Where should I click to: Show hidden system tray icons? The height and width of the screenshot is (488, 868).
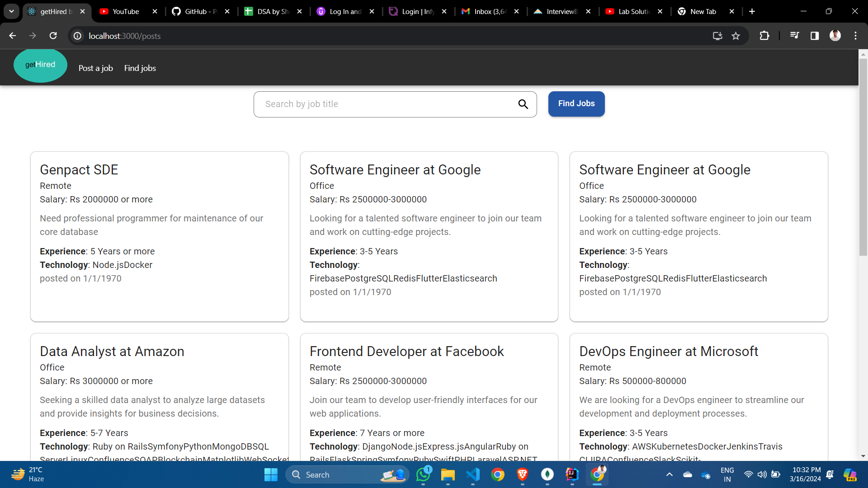[x=670, y=474]
